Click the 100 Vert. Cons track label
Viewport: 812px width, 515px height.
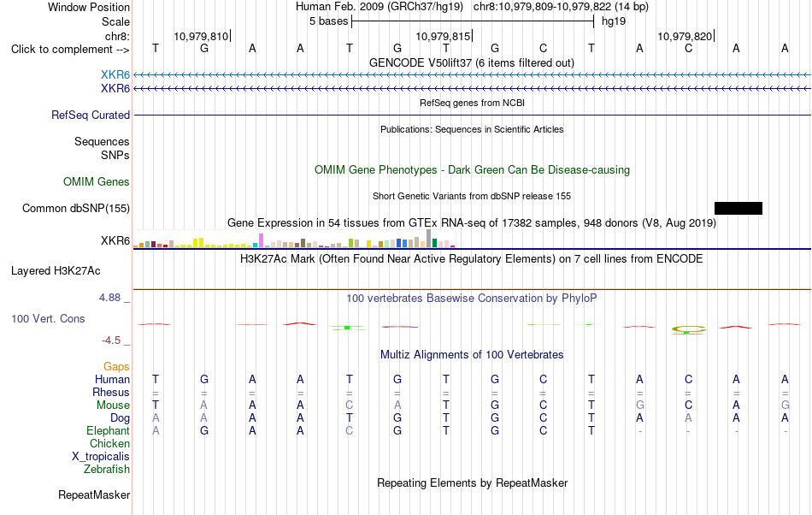(48, 318)
